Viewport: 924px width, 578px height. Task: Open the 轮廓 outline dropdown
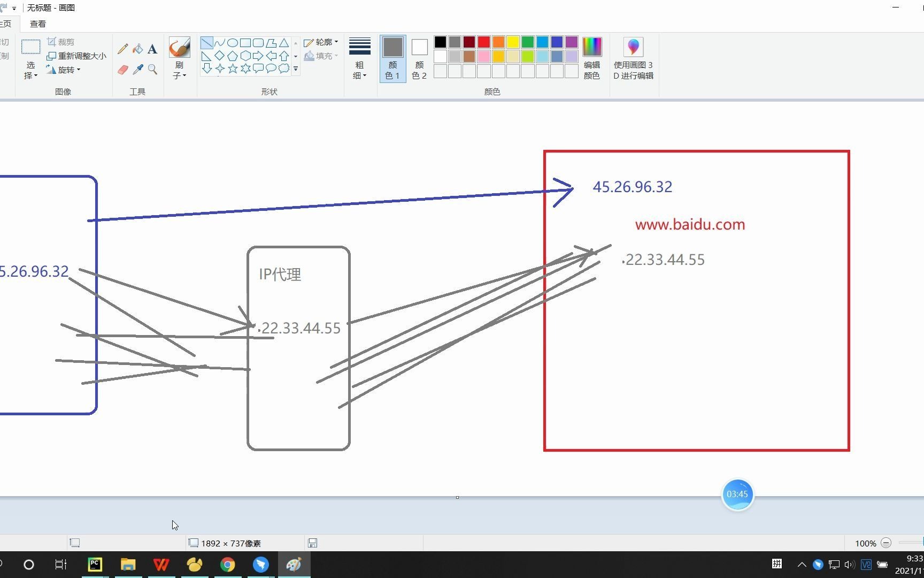coord(321,42)
